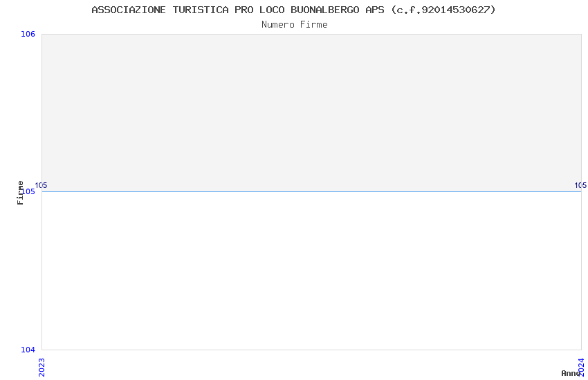Click the 2023 x-axis label

pyautogui.click(x=42, y=368)
